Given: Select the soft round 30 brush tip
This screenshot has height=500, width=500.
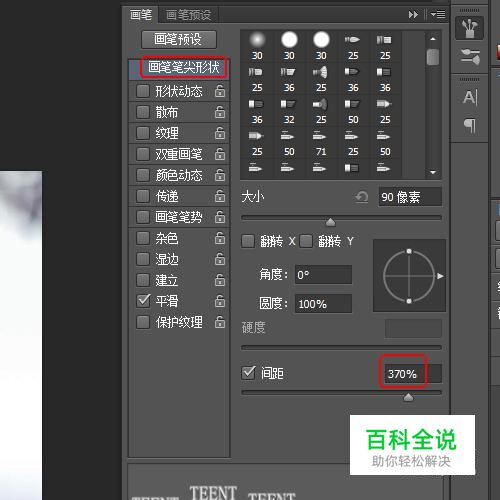Looking at the screenshot, I should [257, 46].
